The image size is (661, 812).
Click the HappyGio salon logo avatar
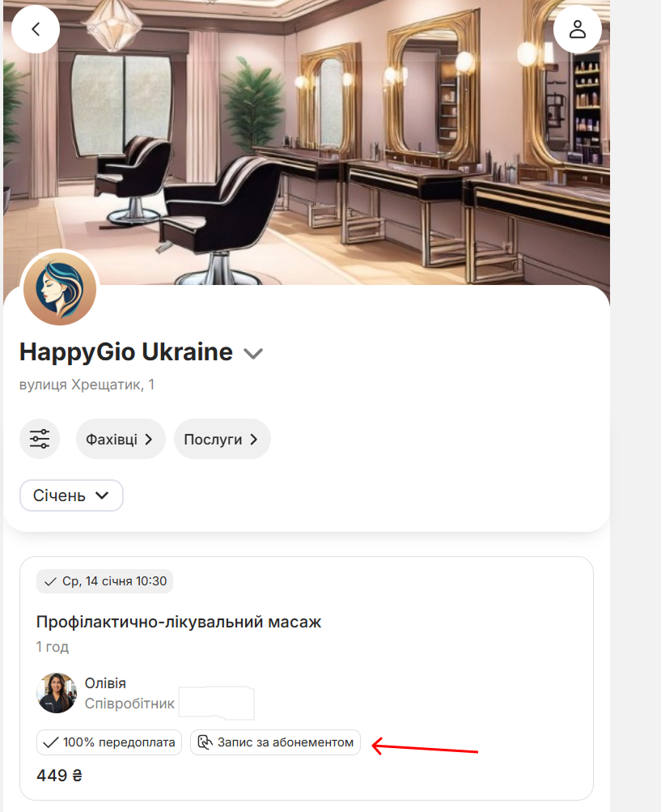click(60, 289)
